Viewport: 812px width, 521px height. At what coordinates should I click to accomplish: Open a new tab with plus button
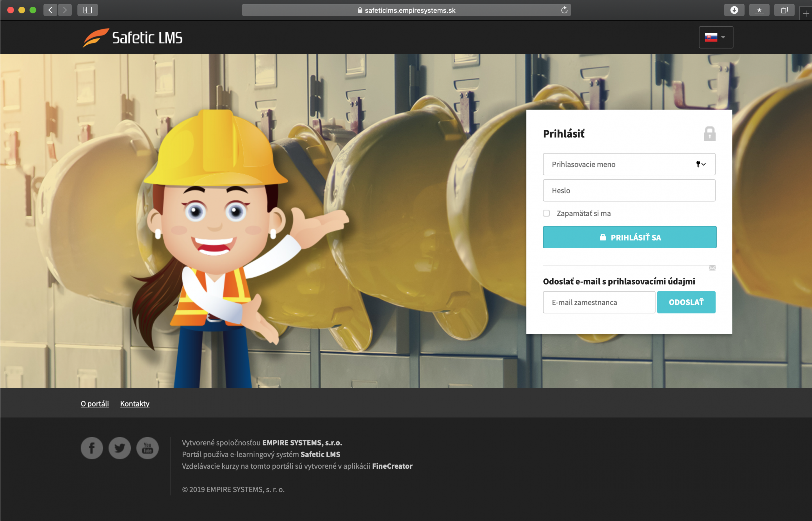806,14
